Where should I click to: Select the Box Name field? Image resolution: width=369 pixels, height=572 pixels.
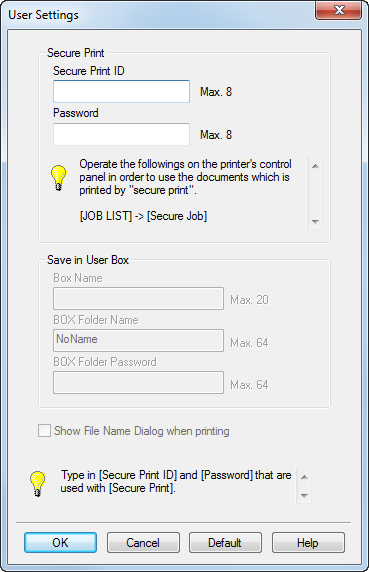[138, 298]
